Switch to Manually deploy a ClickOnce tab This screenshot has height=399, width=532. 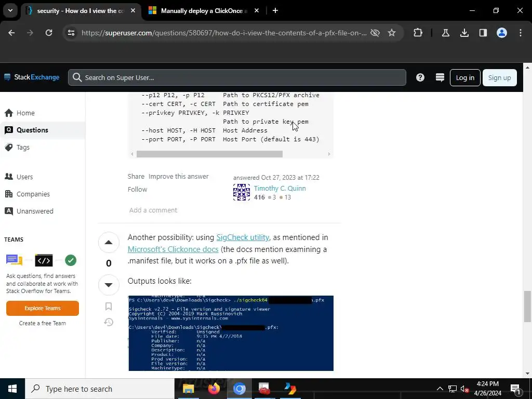point(204,11)
